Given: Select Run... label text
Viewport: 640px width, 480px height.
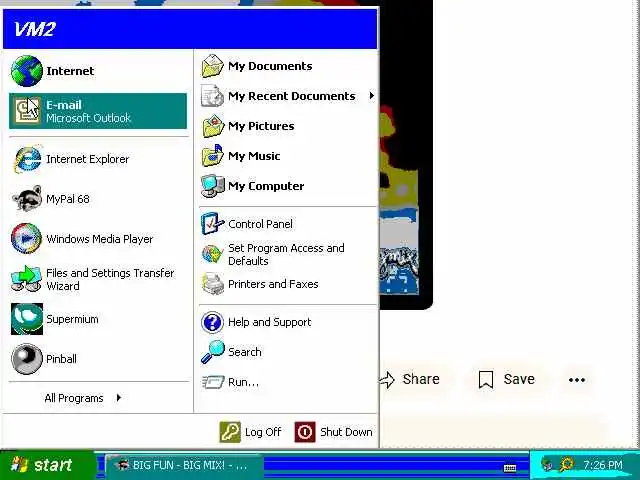Looking at the screenshot, I should click(x=243, y=382).
